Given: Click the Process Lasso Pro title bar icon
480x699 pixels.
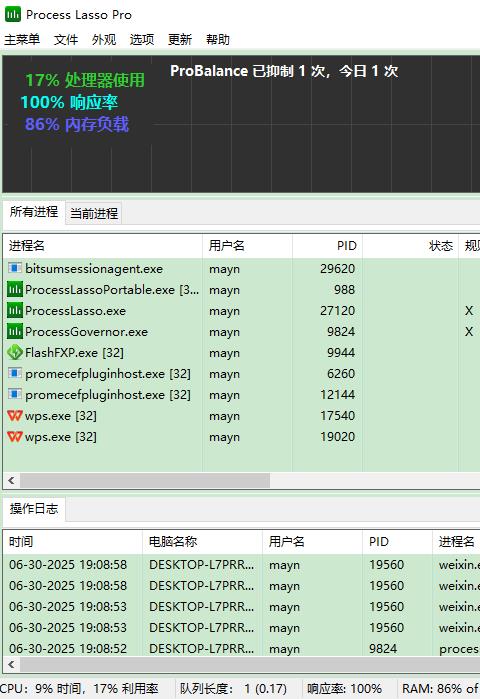Looking at the screenshot, I should (12, 14).
